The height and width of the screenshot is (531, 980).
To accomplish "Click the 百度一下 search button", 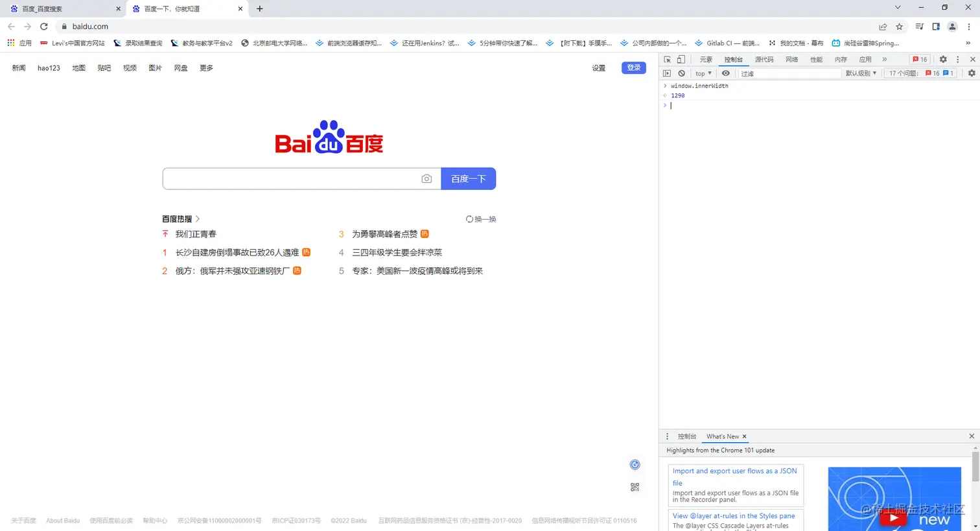I will 469,179.
